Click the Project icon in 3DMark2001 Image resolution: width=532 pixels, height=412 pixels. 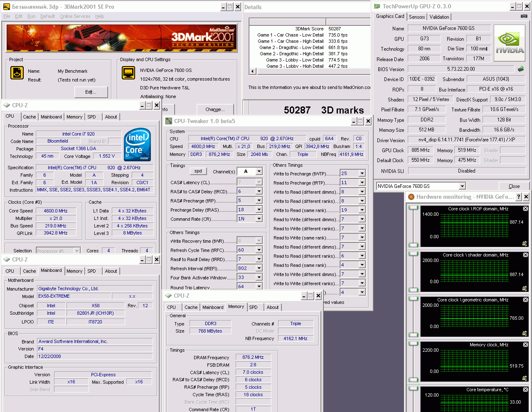coord(17,73)
